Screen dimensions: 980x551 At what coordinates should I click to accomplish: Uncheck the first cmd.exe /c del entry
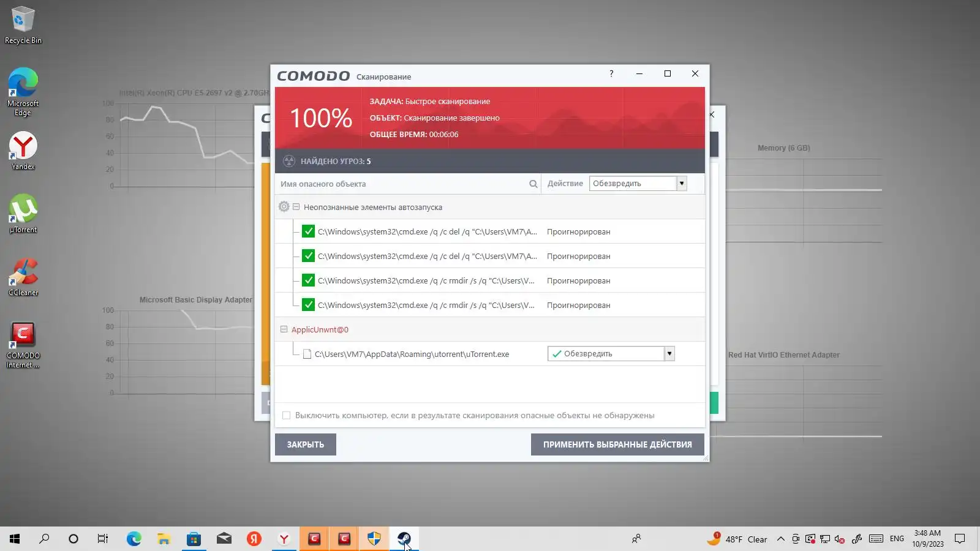308,231
